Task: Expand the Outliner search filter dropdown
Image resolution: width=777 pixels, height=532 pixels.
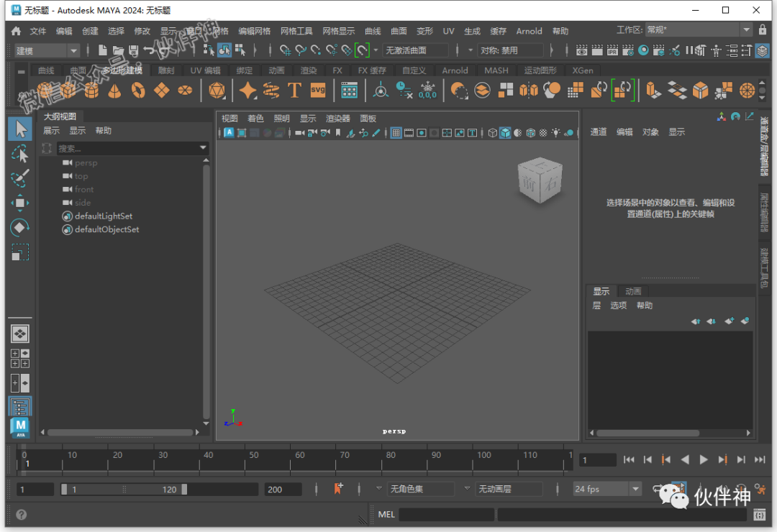Action: point(203,147)
